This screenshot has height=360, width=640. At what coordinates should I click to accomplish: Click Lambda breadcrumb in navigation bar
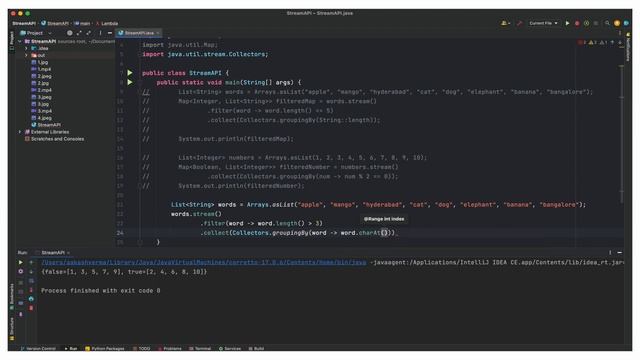(107, 24)
